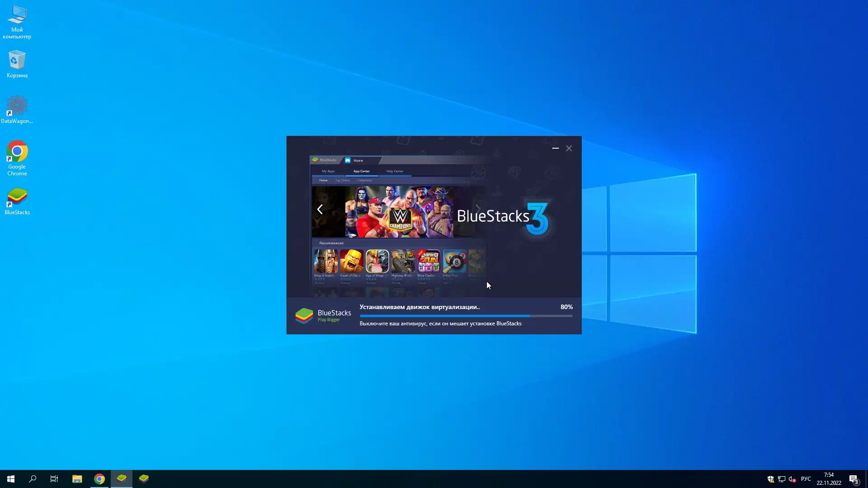Screen dimensions: 868x488
Task: Click the second BlueStacks taskbar icon
Action: 144,479
